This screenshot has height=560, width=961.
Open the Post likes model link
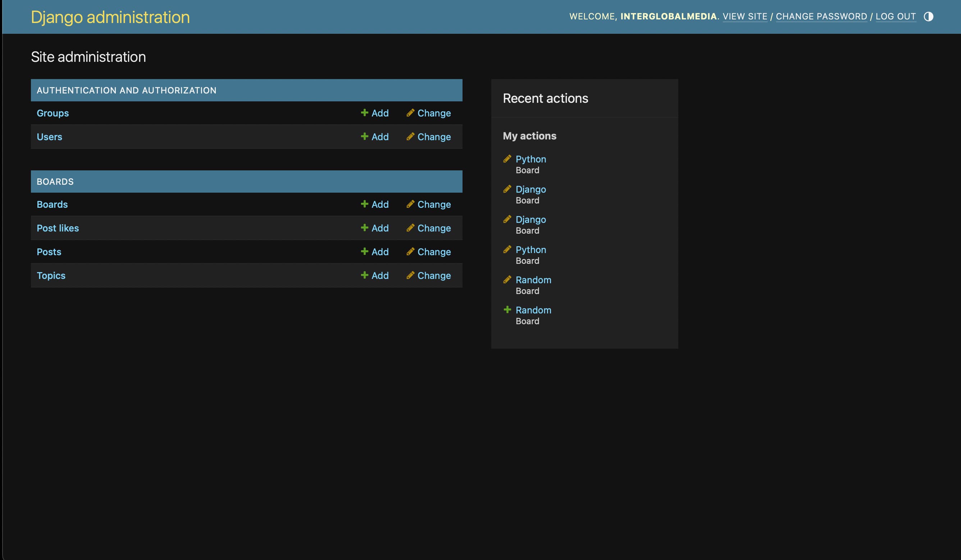(x=58, y=228)
